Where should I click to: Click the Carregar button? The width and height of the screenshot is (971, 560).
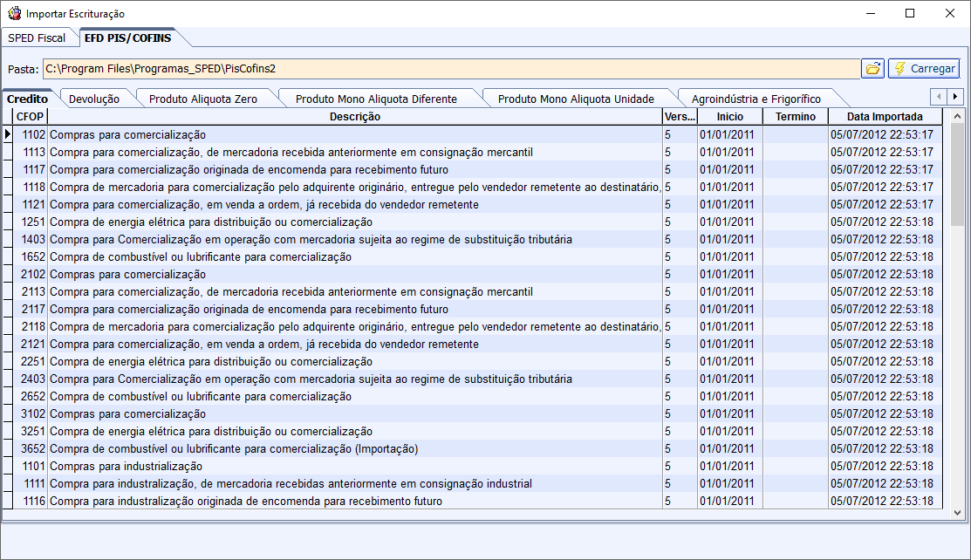click(925, 68)
